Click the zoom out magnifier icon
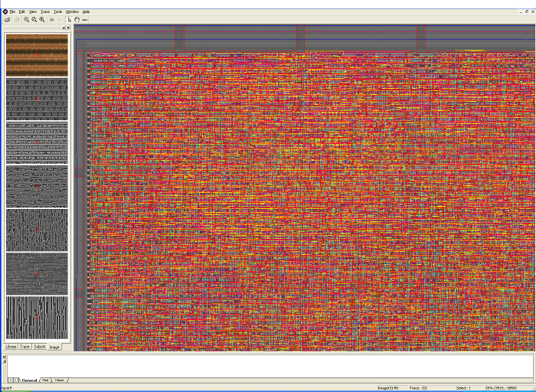536x392 pixels. pos(33,20)
